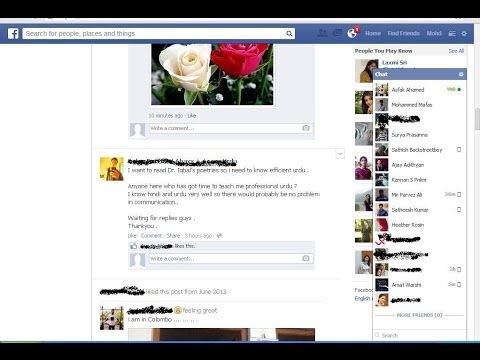This screenshot has height=360, width=480.
Task: Open chat options gear icon
Action: pyautogui.click(x=461, y=74)
